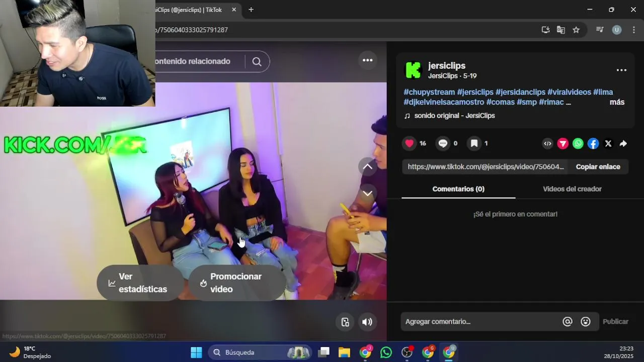Screen dimensions: 644x362
Task: Send to friends via red paper-plane icon
Action: [563, 144]
